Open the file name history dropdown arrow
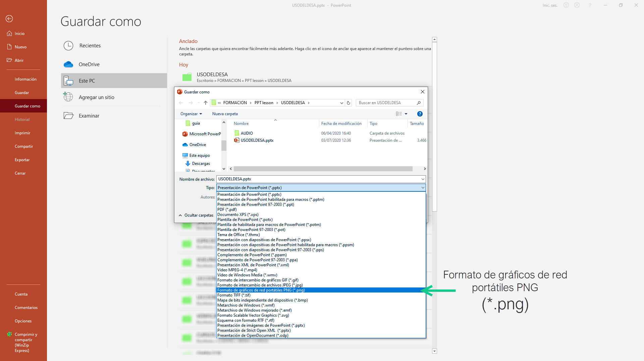 click(423, 179)
